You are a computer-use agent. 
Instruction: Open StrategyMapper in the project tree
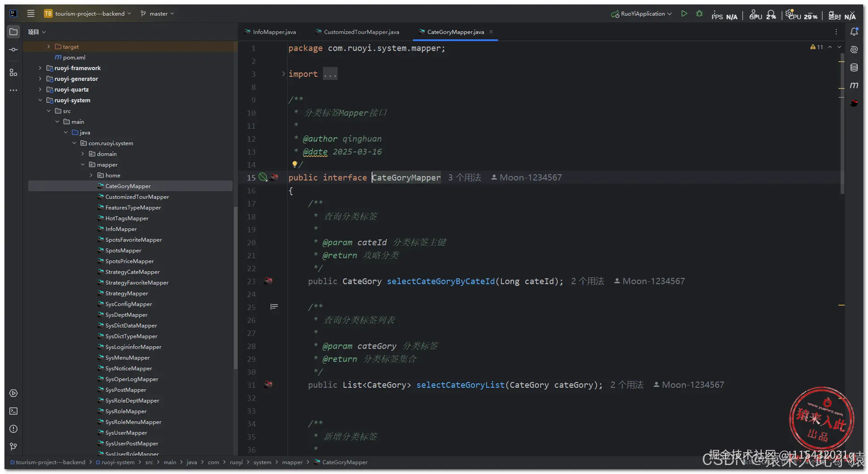[127, 294]
